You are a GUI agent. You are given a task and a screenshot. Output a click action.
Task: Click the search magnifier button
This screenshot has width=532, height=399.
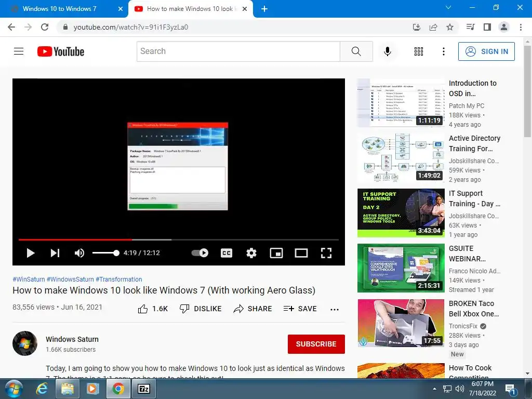coord(356,51)
